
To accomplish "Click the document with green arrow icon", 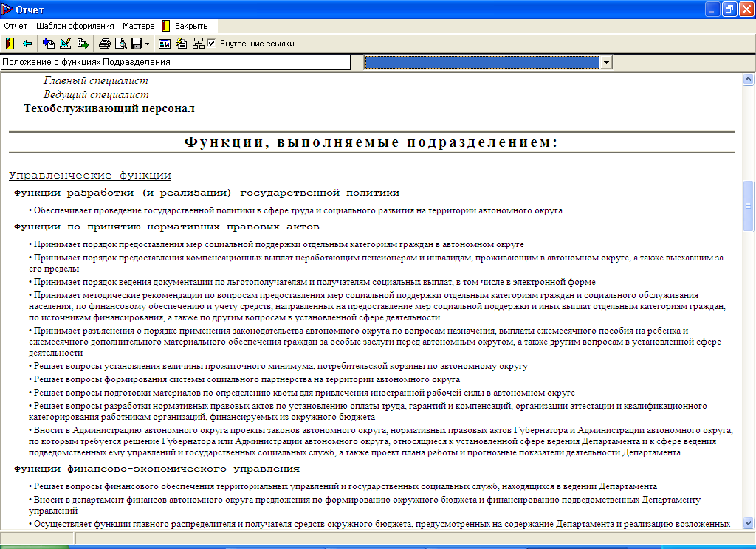I will pos(83,44).
